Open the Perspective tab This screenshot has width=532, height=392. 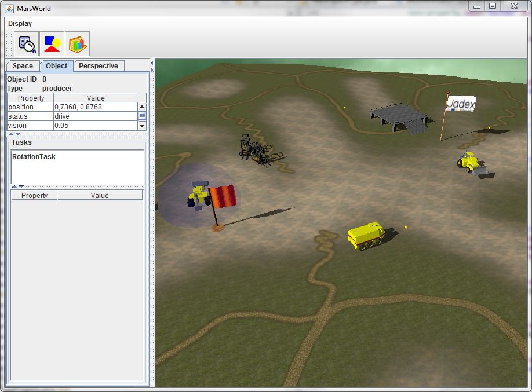point(99,66)
